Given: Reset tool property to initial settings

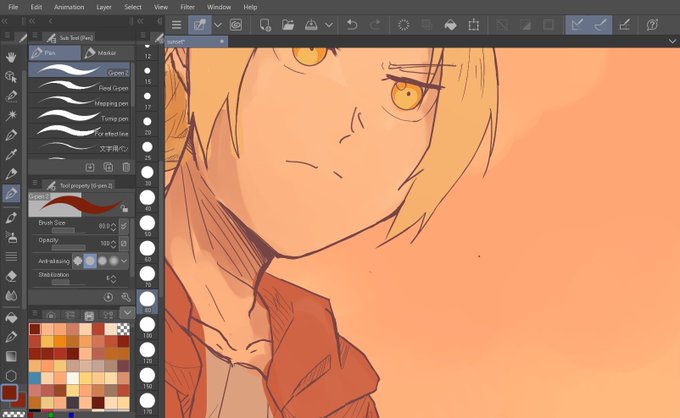Looking at the screenshot, I should click(x=108, y=297).
